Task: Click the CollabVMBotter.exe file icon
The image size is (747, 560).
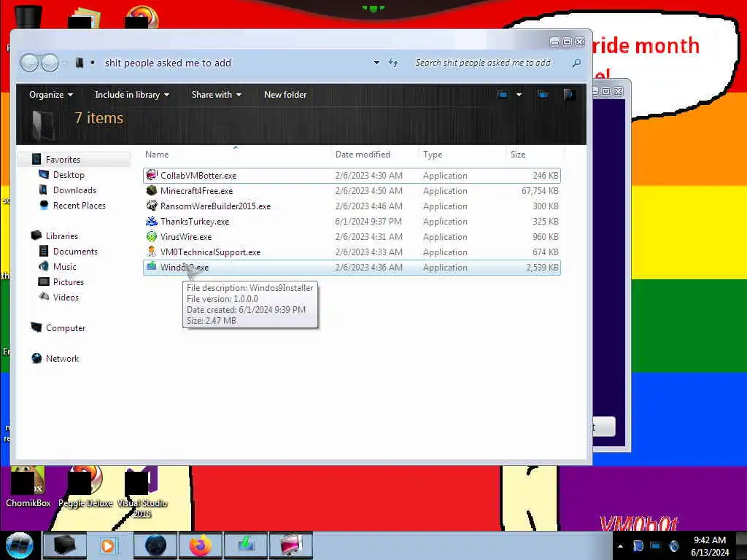Action: (152, 175)
